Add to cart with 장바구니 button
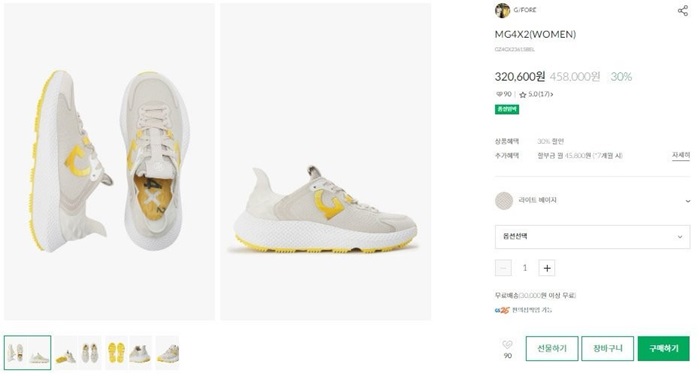This screenshot has width=700, height=376. point(607,348)
